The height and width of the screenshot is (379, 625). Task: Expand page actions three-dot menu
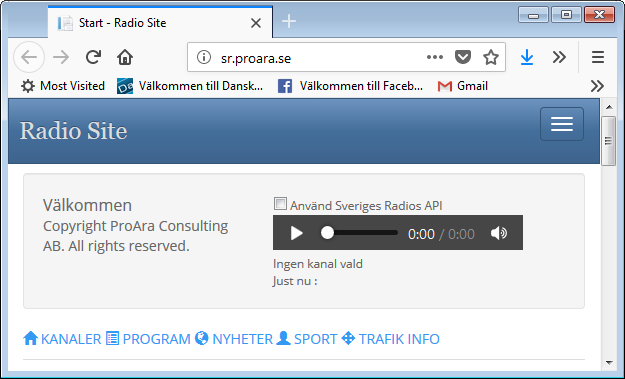pos(434,57)
